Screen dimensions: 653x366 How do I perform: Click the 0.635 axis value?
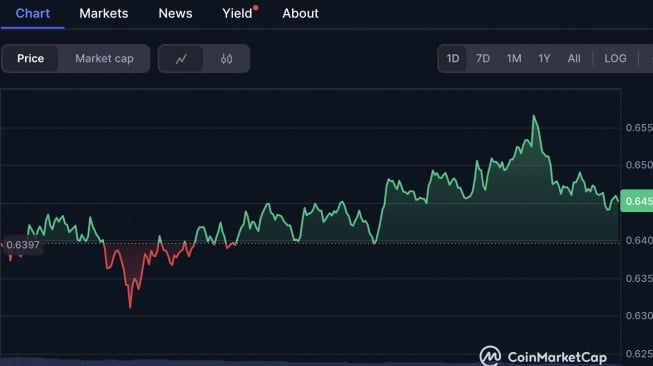click(x=639, y=279)
